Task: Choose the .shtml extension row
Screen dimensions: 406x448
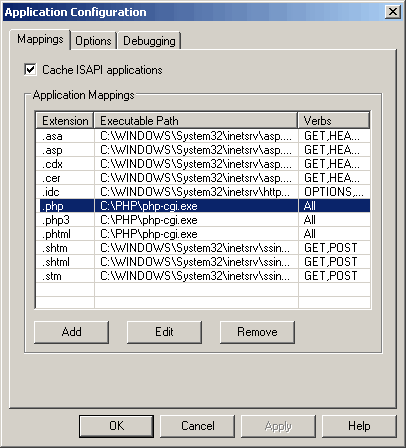Action: coord(203,262)
